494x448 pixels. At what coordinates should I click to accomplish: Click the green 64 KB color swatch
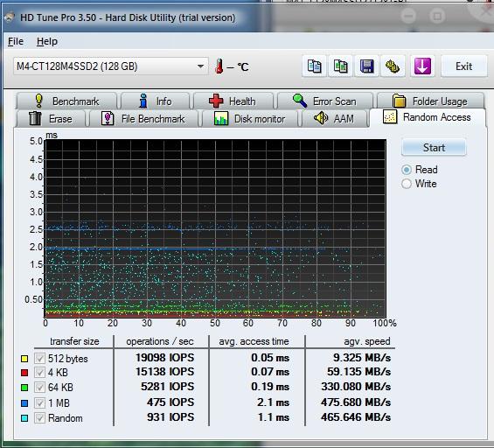coord(24,388)
